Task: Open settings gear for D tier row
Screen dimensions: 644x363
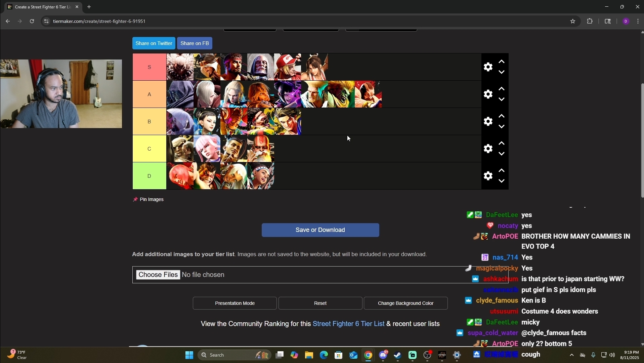Action: [x=488, y=176]
